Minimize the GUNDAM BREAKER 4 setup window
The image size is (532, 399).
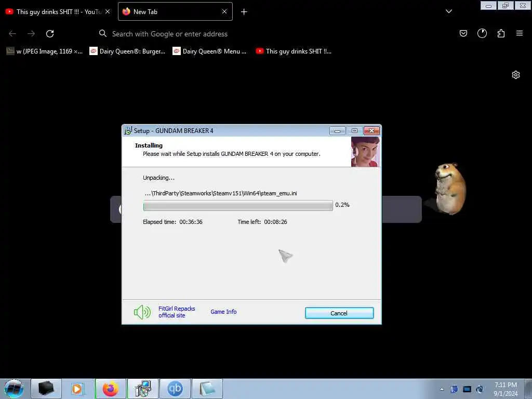pyautogui.click(x=337, y=130)
